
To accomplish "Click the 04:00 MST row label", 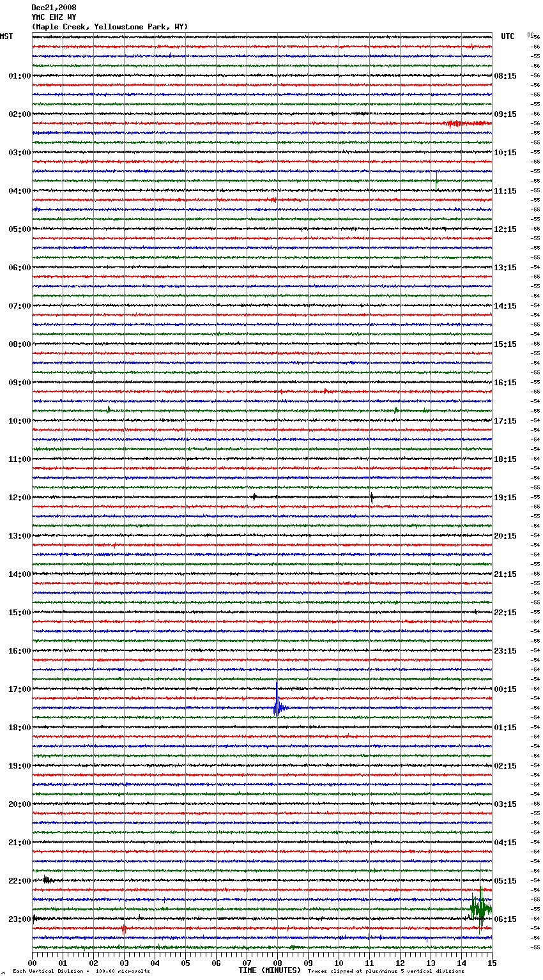I will [x=20, y=191].
